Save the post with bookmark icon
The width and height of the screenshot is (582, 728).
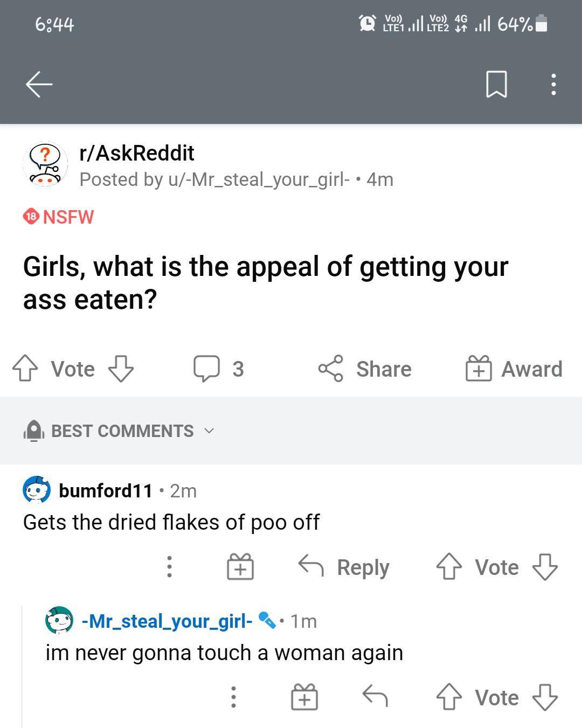(x=496, y=85)
